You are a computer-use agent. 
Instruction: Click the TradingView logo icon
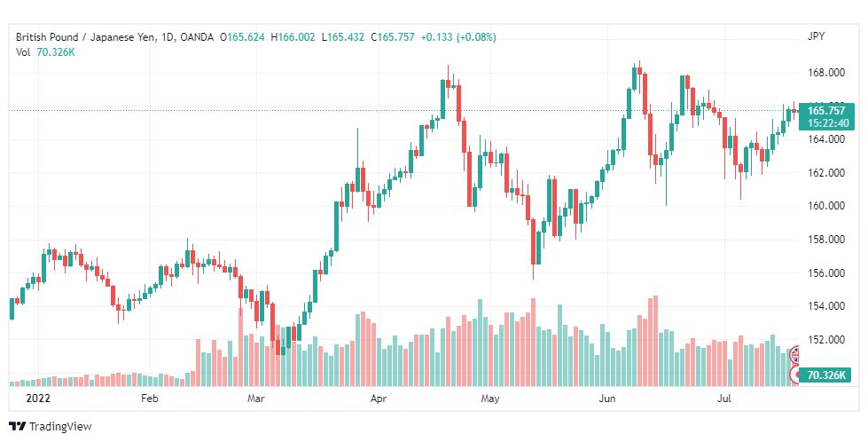tap(18, 427)
